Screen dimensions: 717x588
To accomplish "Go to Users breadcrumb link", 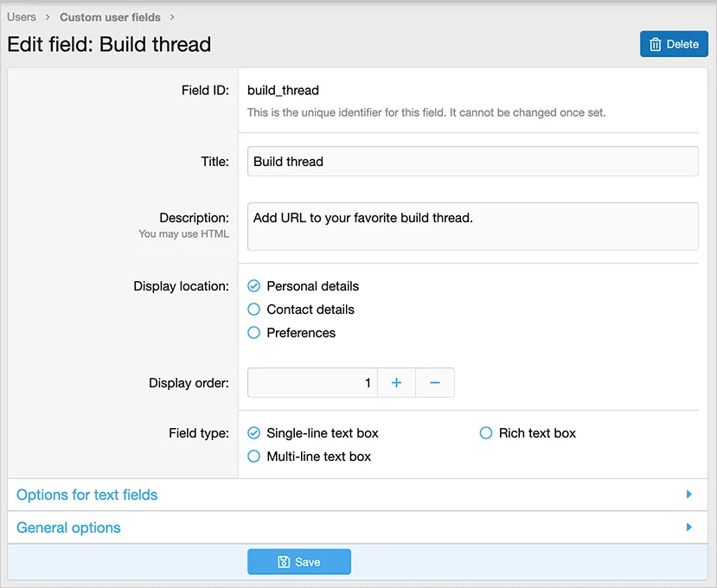I will [x=22, y=17].
